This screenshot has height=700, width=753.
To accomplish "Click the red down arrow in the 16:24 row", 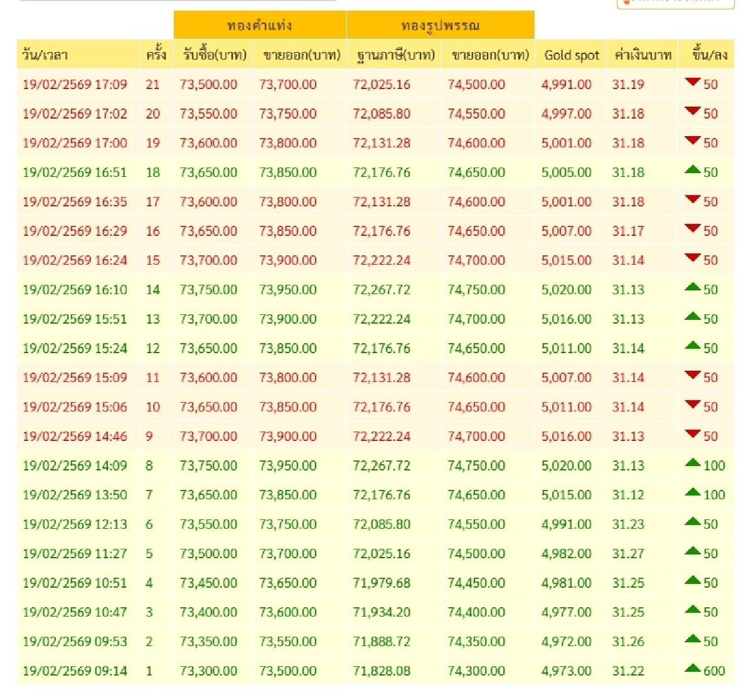I will tap(692, 257).
